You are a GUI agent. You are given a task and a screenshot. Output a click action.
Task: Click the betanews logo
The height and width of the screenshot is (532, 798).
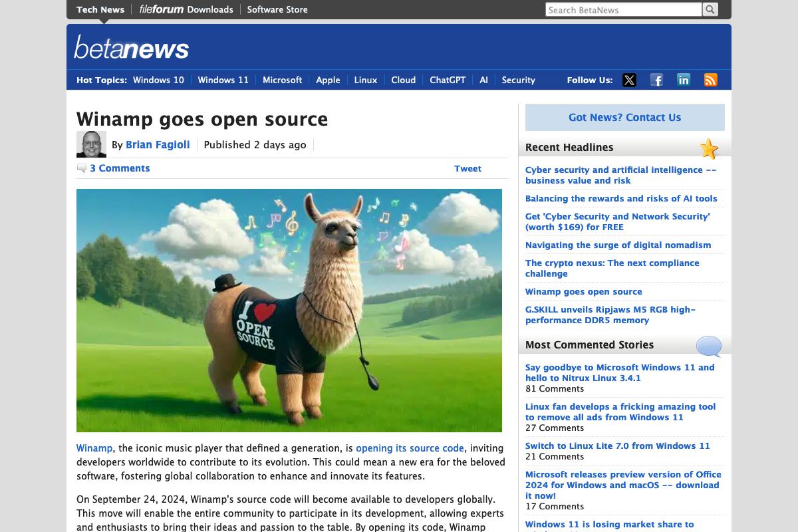coord(132,47)
